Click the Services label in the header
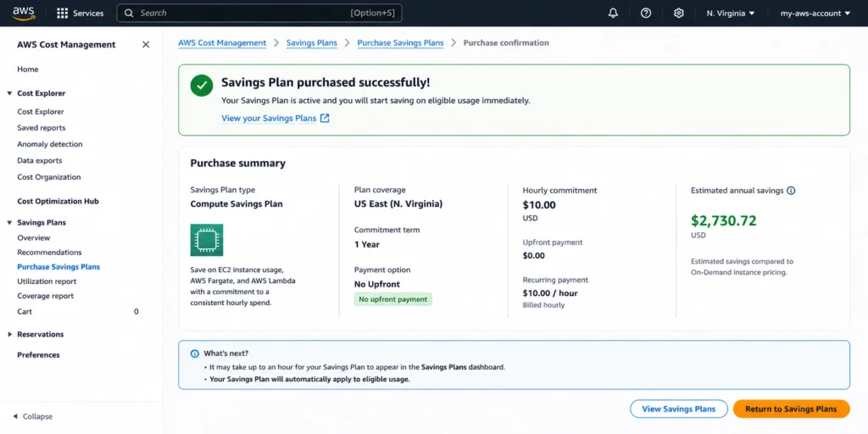This screenshot has width=868, height=434. tap(88, 14)
